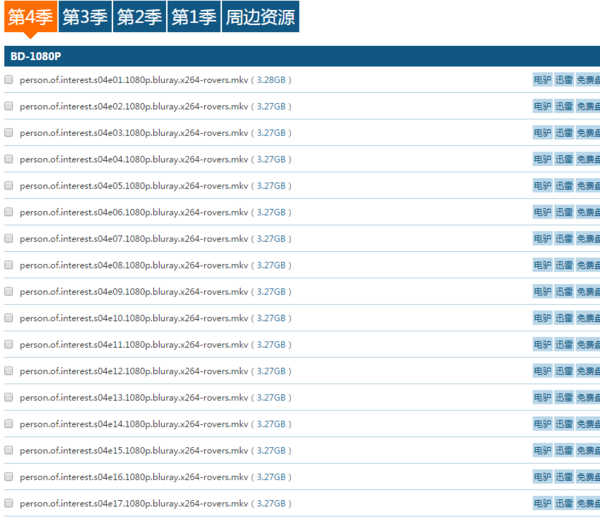Open the 第2季 season tab

[x=138, y=17]
